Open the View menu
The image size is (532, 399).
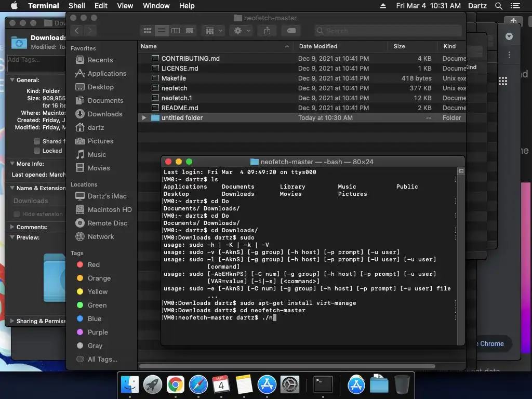coord(125,6)
